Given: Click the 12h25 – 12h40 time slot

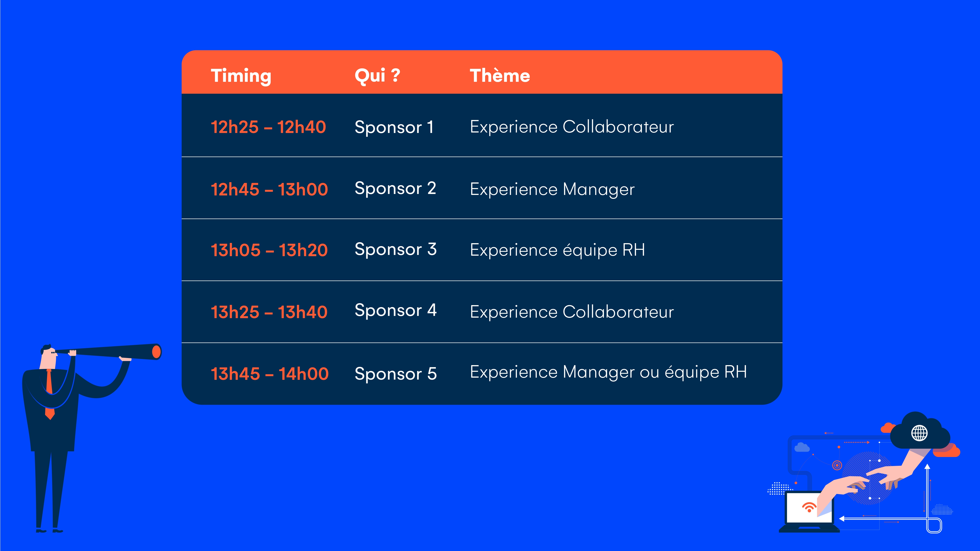Looking at the screenshot, I should tap(268, 127).
